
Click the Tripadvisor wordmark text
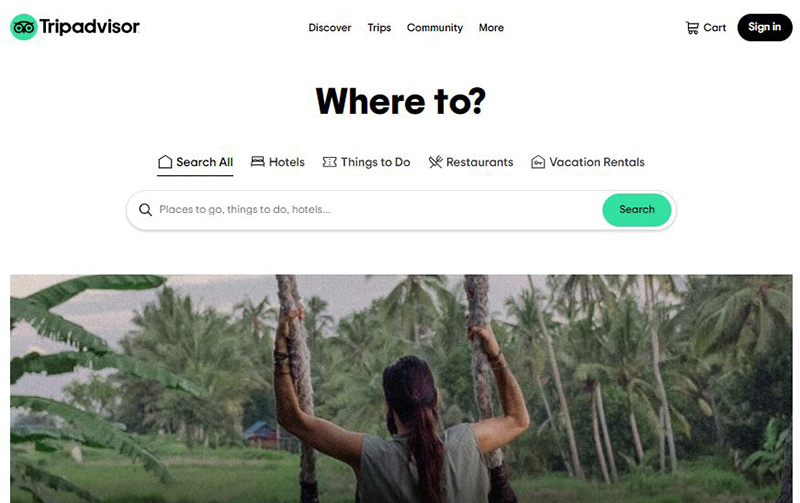click(x=89, y=27)
